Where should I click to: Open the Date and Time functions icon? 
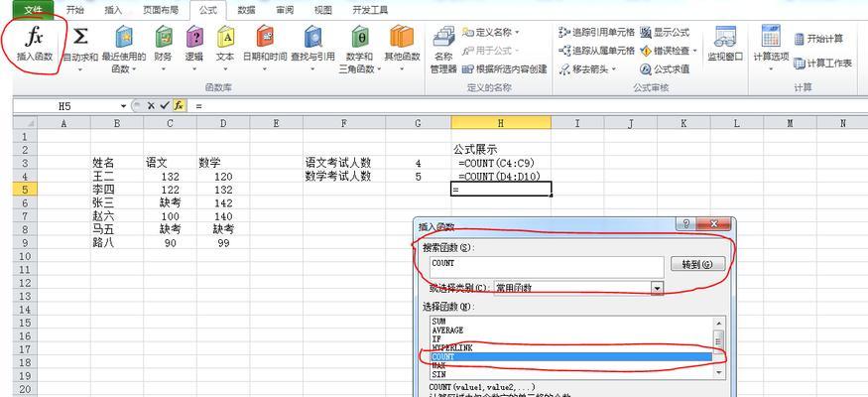[x=265, y=37]
